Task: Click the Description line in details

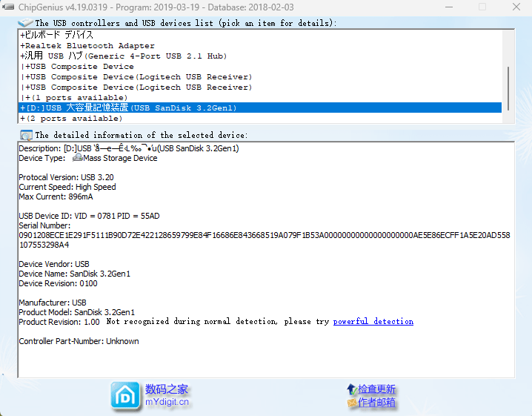Action: tap(129, 148)
